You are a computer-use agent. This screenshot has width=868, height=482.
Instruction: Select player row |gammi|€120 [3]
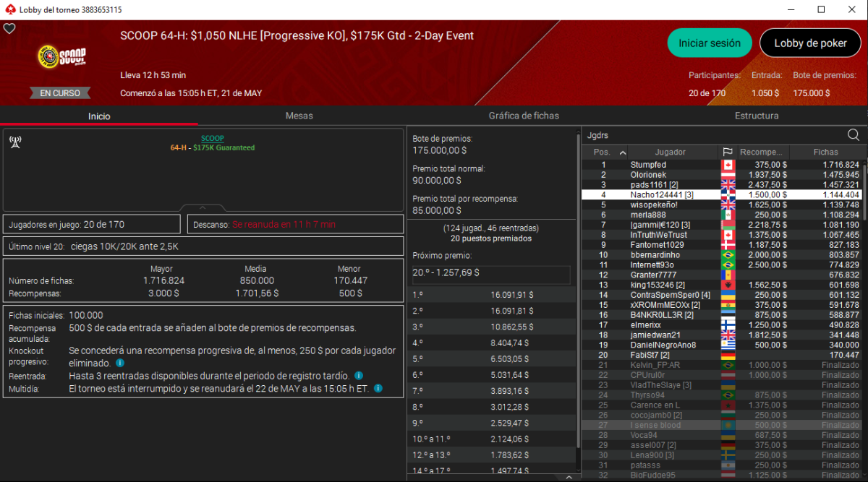722,225
